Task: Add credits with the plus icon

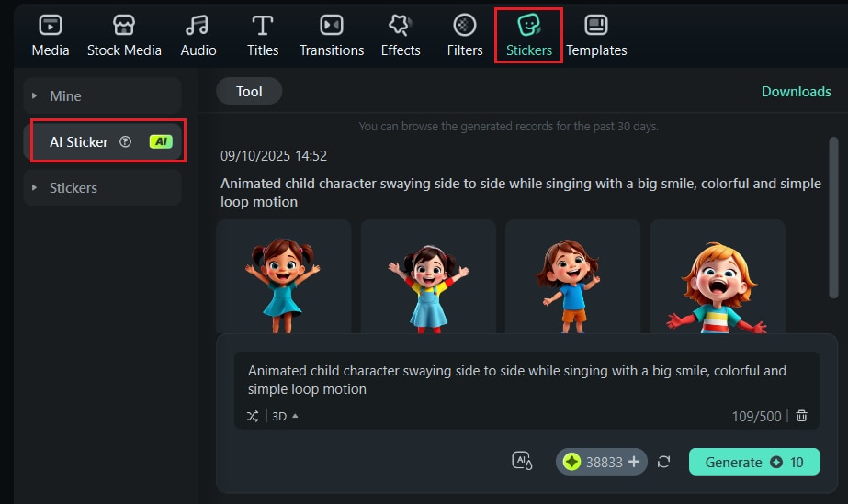Action: coord(634,462)
